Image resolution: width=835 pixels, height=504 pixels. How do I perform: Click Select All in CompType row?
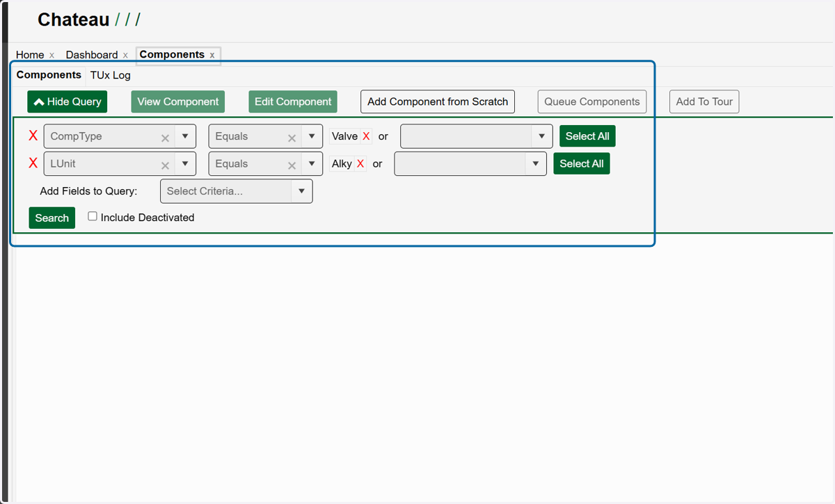(587, 136)
